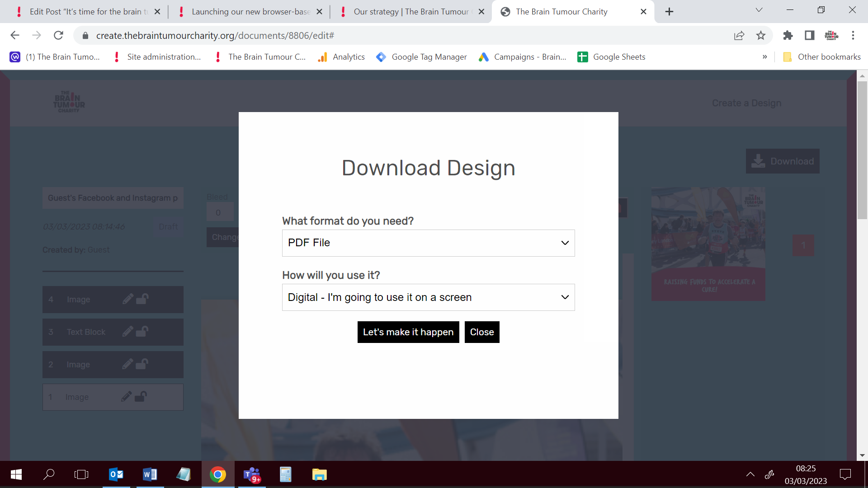
Task: Open Microsoft Teams from taskbar
Action: click(x=252, y=474)
